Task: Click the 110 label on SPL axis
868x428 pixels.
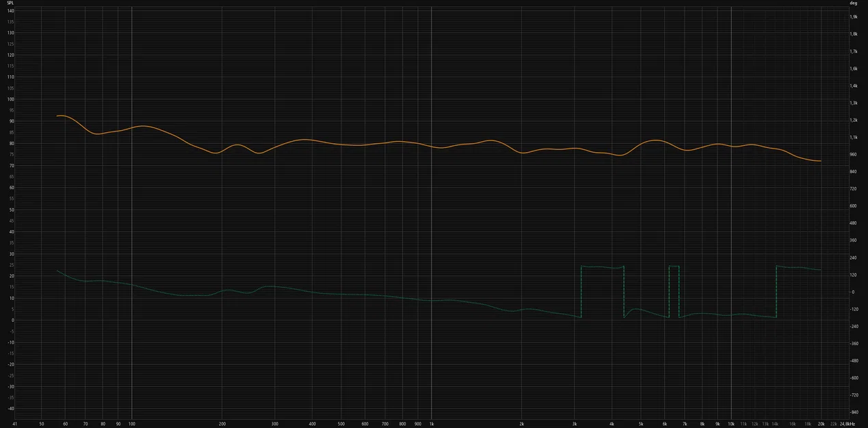Action: click(x=10, y=77)
